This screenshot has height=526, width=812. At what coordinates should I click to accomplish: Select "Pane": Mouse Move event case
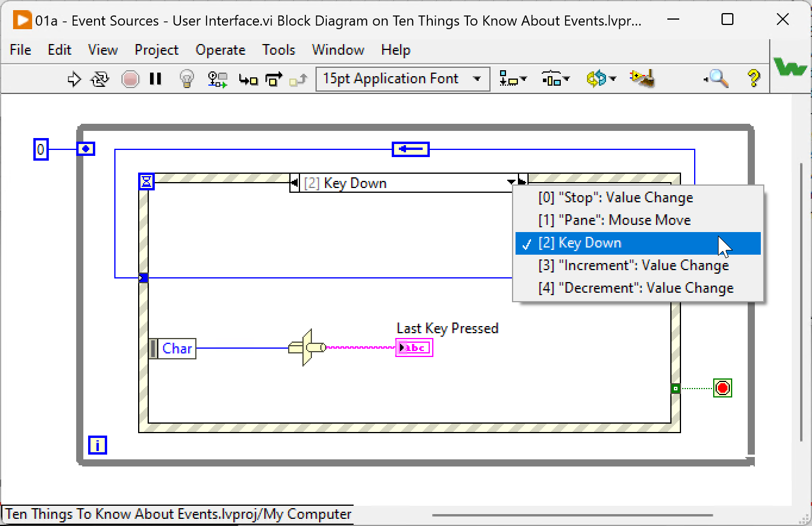pyautogui.click(x=638, y=220)
